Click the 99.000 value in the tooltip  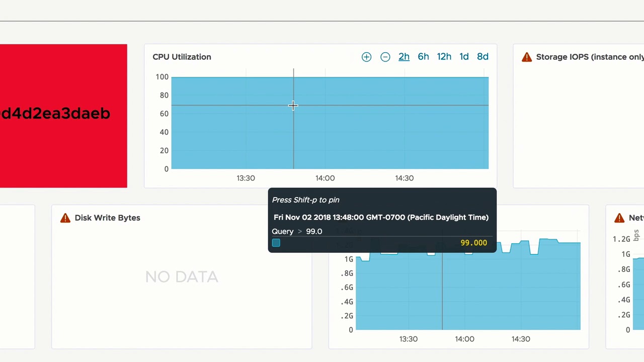(x=473, y=243)
